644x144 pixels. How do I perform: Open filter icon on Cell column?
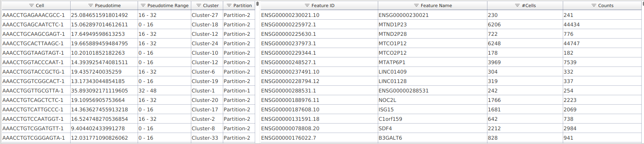pos(32,6)
